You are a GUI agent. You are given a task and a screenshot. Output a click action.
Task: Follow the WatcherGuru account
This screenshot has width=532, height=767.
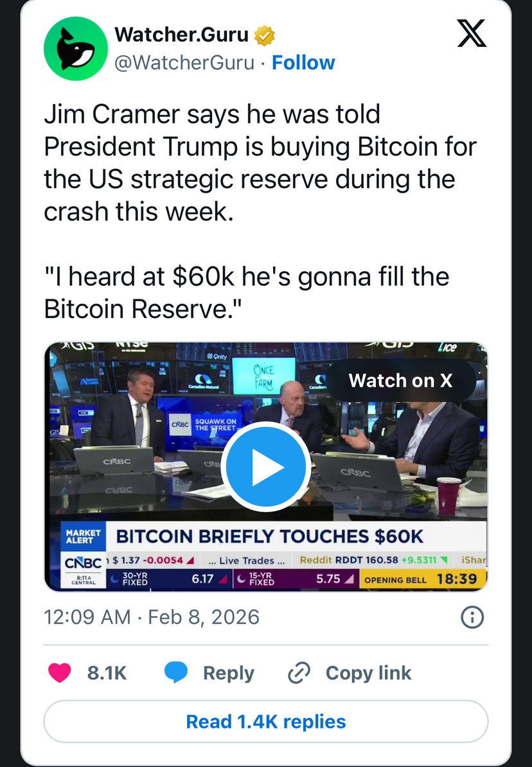[x=303, y=62]
